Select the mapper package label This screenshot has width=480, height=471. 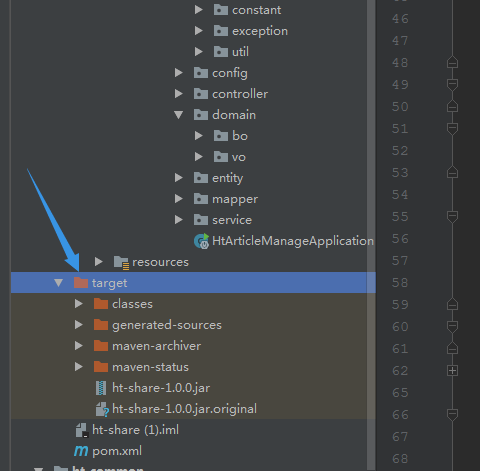[x=235, y=199]
